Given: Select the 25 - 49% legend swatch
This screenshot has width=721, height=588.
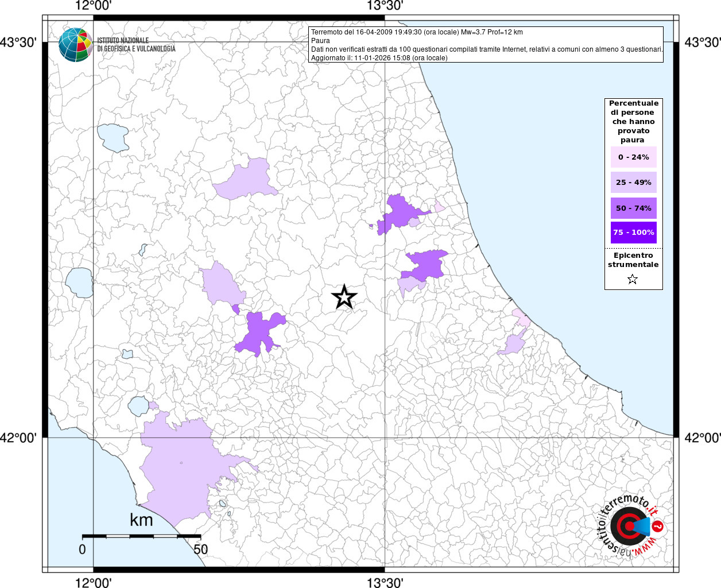Looking at the screenshot, I should pos(633,183).
